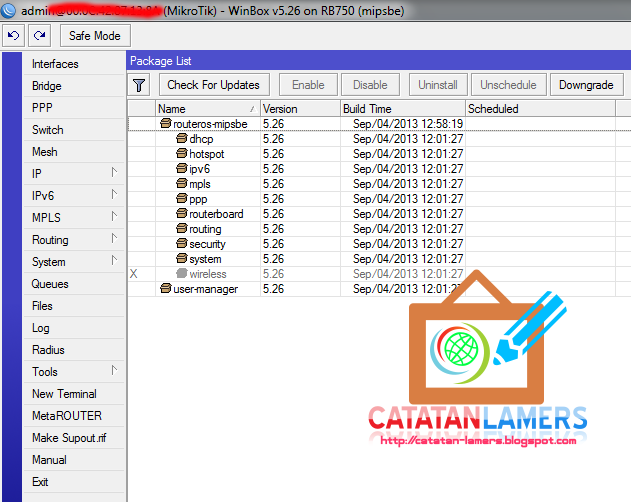
Task: Select Make Supout.rif
Action: pos(74,438)
